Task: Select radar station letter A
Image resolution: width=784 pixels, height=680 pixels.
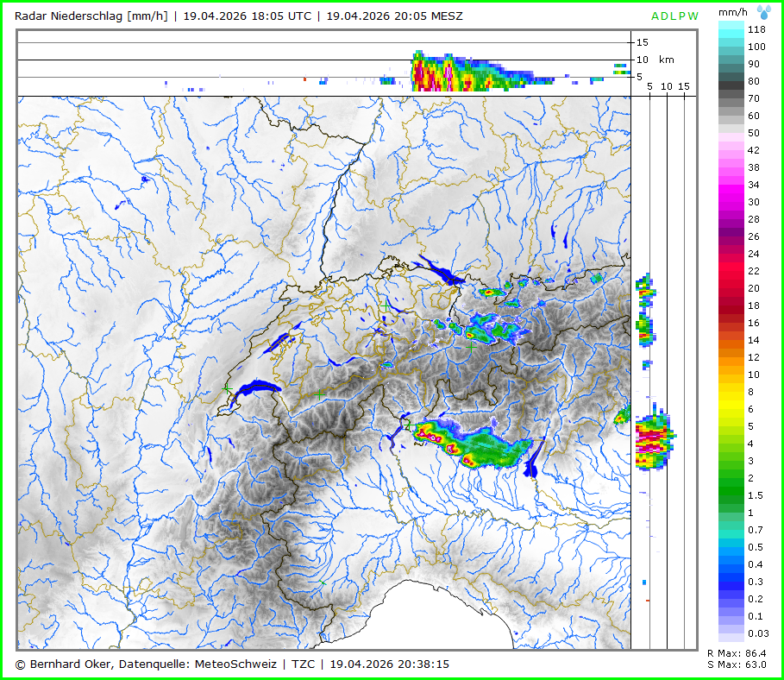Action: click(655, 16)
